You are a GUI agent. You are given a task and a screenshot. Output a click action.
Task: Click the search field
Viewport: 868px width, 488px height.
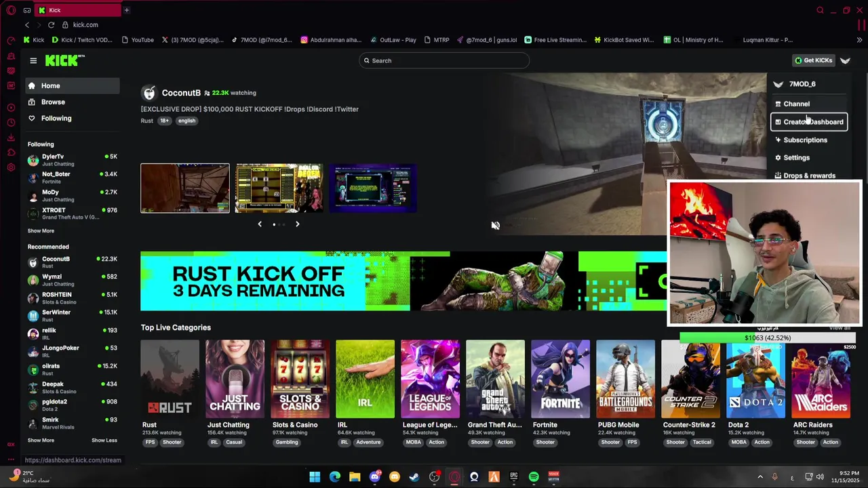[x=444, y=61]
